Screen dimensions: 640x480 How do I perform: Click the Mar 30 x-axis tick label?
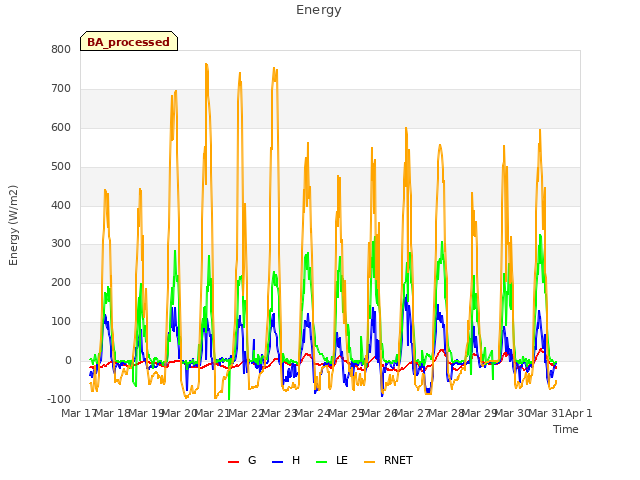[512, 413]
